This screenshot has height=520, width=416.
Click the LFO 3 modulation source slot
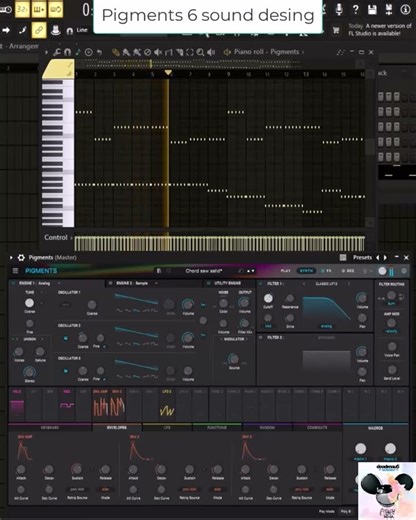(x=167, y=404)
